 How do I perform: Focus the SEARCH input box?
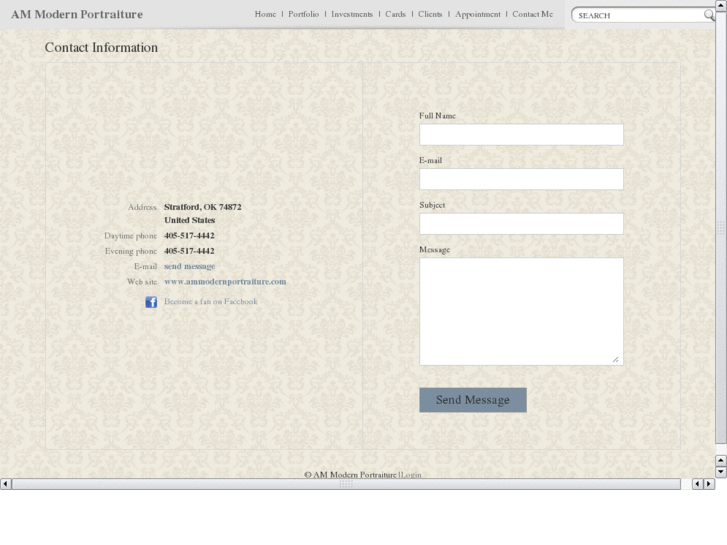click(640, 15)
